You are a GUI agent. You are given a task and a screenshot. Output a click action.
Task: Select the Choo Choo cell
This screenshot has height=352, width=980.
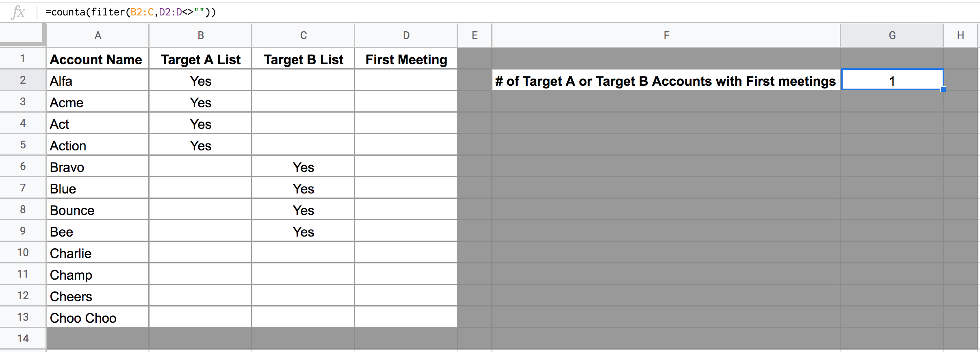pyautogui.click(x=98, y=318)
